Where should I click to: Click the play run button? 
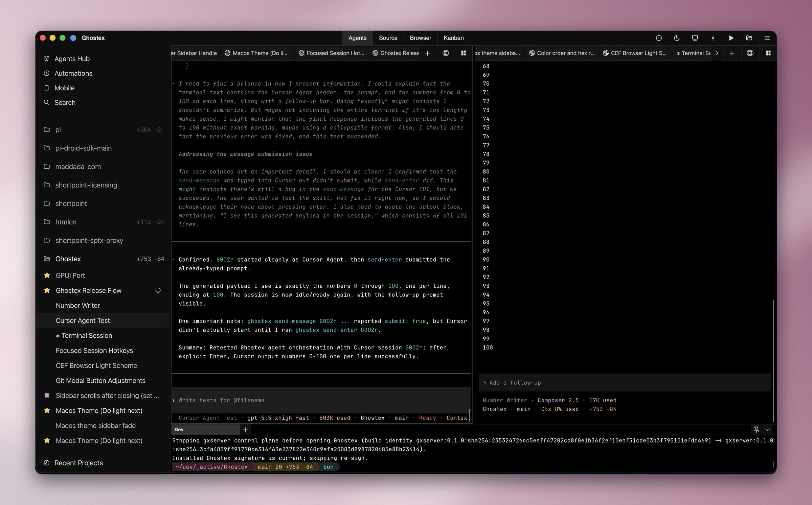(x=731, y=38)
